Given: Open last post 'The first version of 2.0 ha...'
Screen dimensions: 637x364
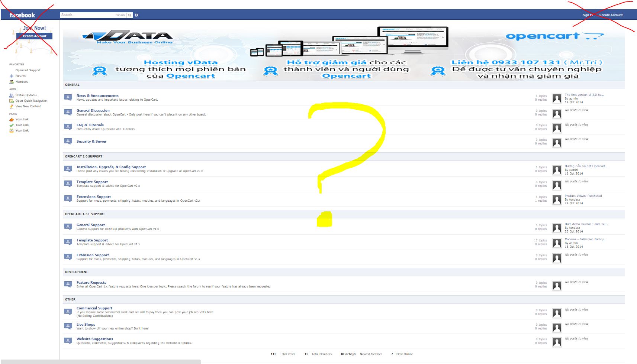Looking at the screenshot, I should pyautogui.click(x=584, y=95).
